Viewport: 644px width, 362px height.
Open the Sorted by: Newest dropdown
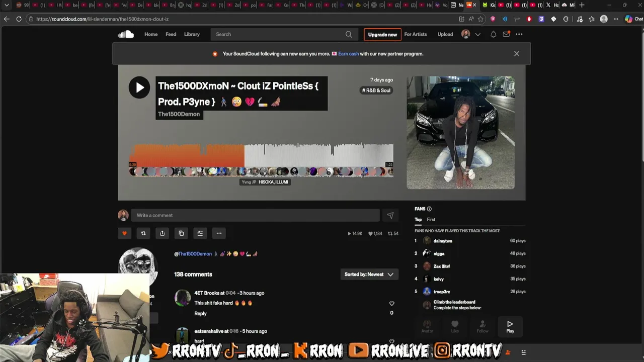[x=369, y=275]
